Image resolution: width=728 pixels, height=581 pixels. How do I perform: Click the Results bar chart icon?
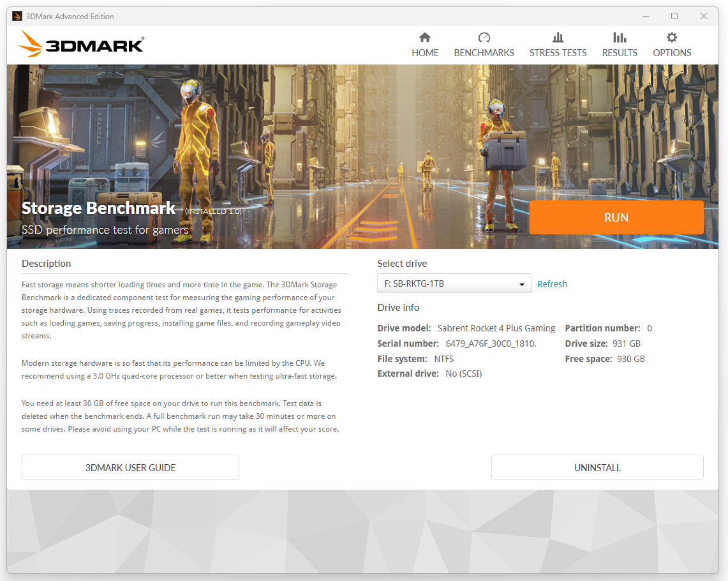pos(620,37)
